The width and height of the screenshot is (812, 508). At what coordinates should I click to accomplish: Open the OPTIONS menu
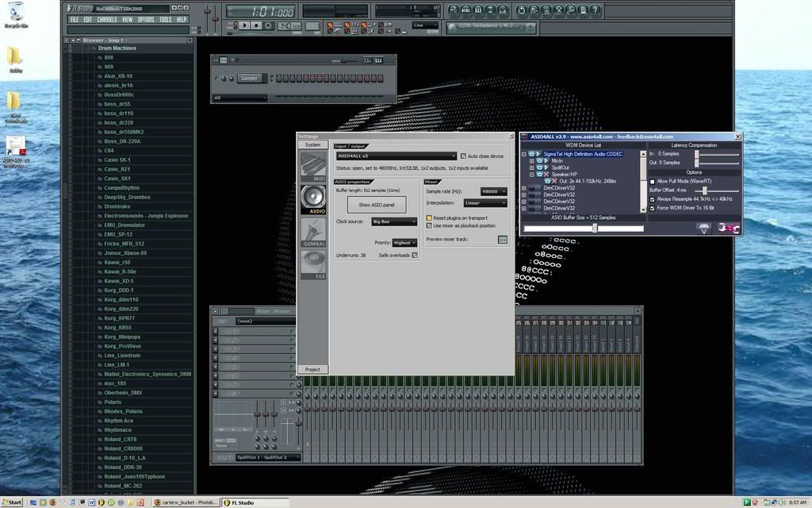pyautogui.click(x=146, y=20)
